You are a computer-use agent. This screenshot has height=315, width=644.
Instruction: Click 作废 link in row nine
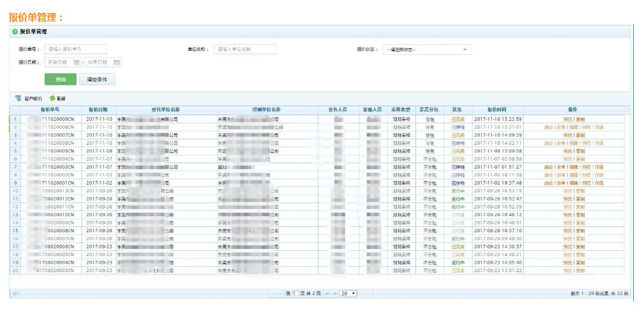tap(599, 183)
